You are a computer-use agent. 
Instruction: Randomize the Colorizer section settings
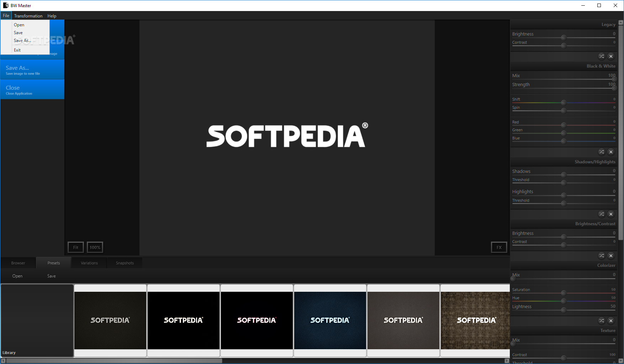[x=601, y=321]
